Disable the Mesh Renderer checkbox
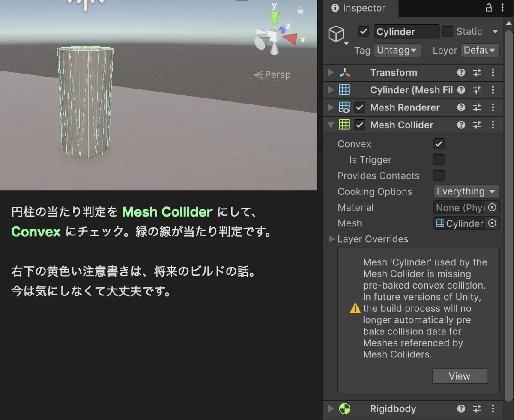The height and width of the screenshot is (420, 514). [360, 107]
